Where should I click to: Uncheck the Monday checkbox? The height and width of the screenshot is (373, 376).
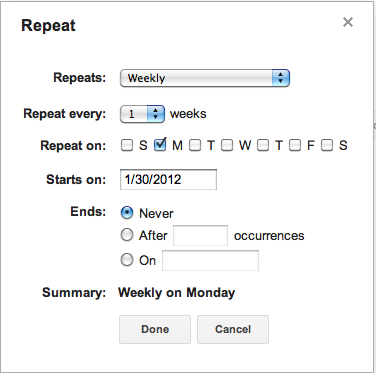pyautogui.click(x=160, y=145)
